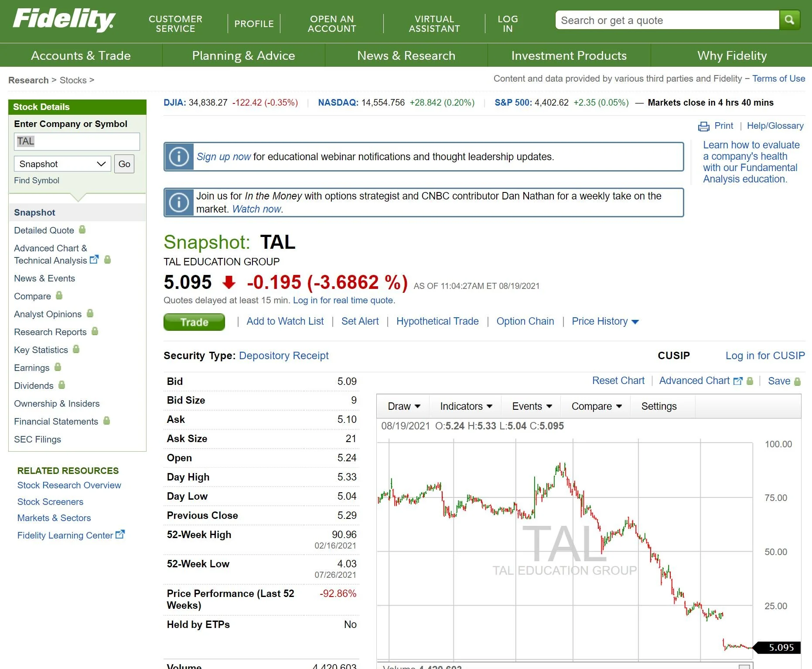This screenshot has height=669, width=812.
Task: Click Stock Screeners related resource
Action: [x=50, y=502]
